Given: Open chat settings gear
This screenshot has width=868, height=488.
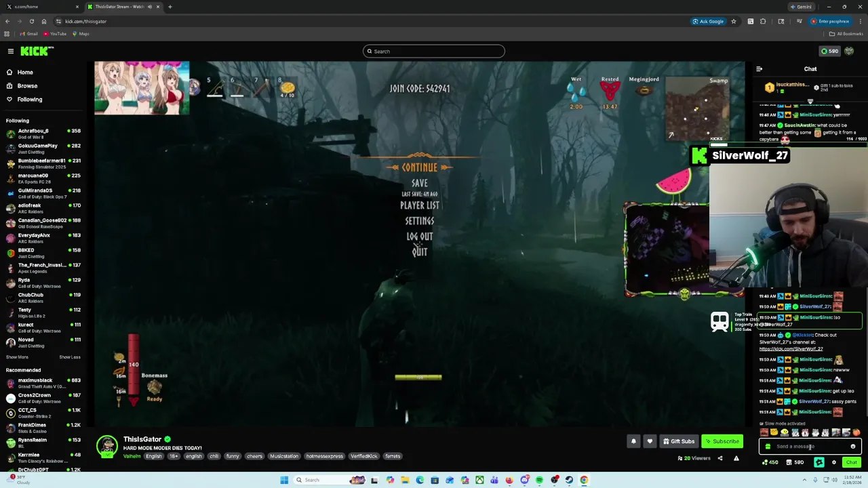Looking at the screenshot, I should pos(834,462).
